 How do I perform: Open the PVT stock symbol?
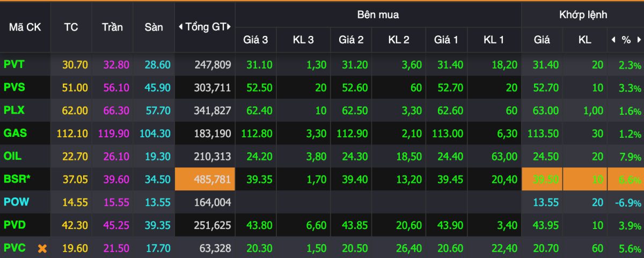pyautogui.click(x=14, y=64)
